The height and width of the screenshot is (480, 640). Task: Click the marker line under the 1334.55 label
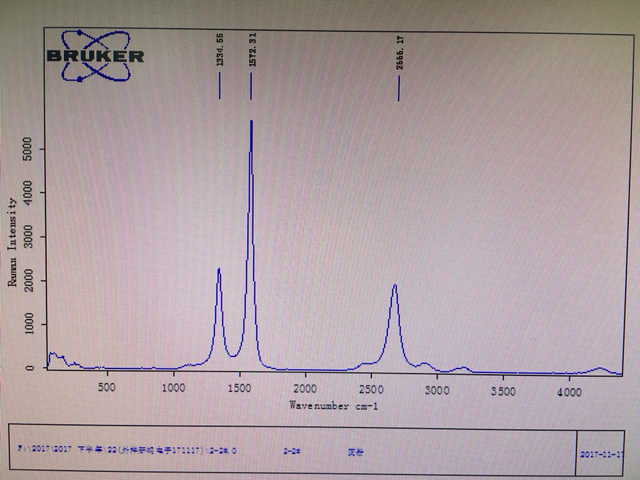click(220, 85)
